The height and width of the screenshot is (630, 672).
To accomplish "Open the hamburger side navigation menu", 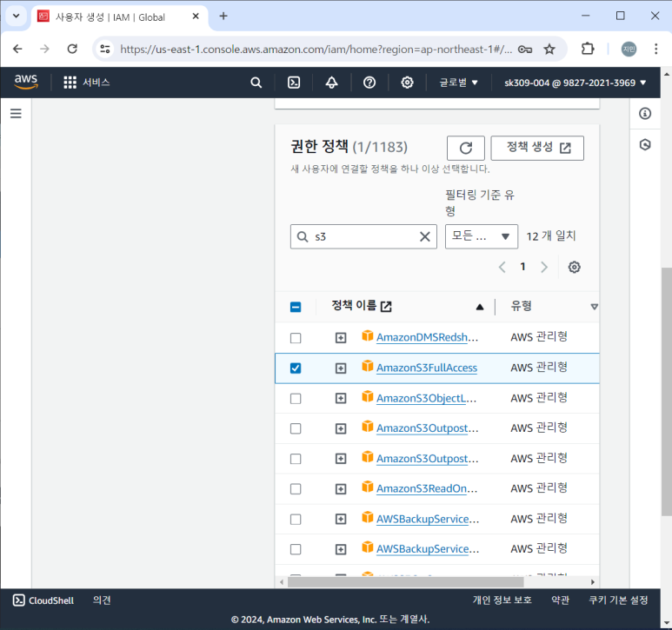I will click(x=16, y=114).
